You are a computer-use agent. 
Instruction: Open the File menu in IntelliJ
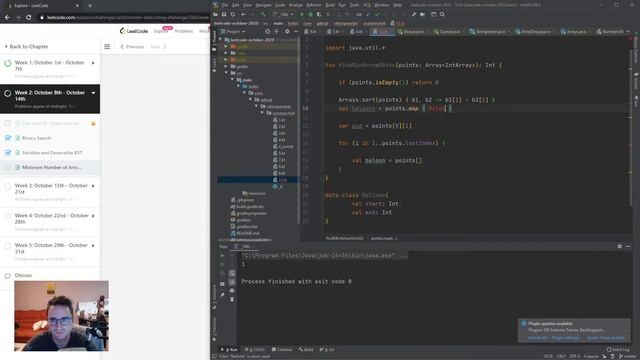tap(225, 5)
